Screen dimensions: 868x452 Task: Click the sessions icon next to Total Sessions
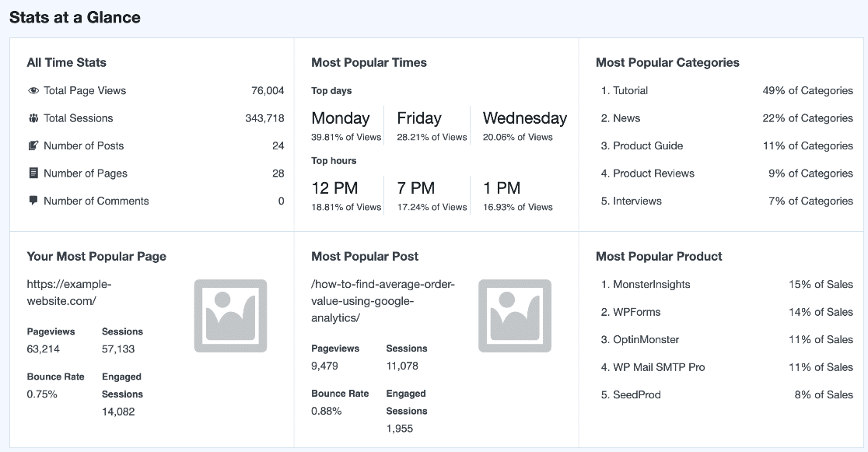[x=32, y=118]
